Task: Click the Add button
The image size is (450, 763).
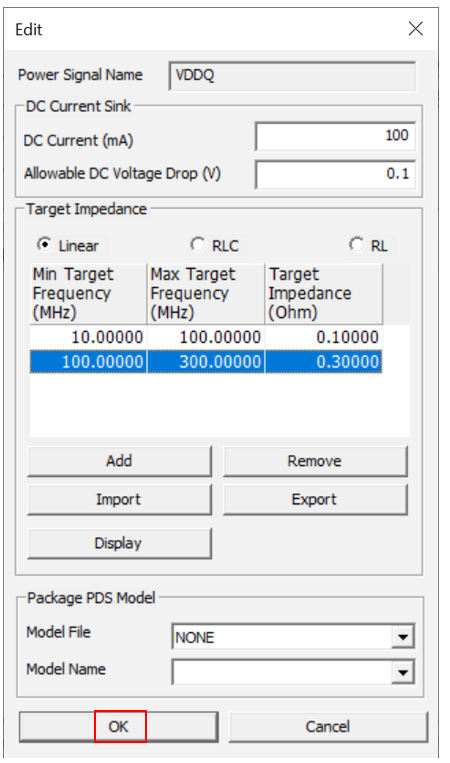Action: tap(119, 461)
